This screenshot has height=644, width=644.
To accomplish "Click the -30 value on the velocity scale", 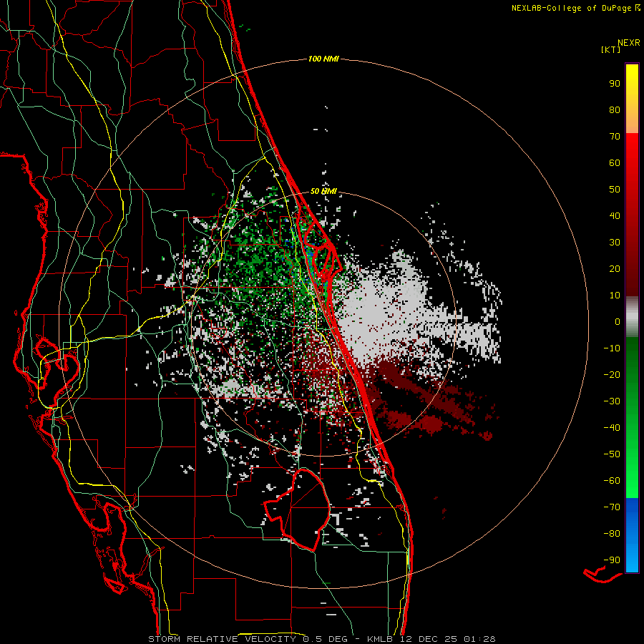I will coord(612,401).
